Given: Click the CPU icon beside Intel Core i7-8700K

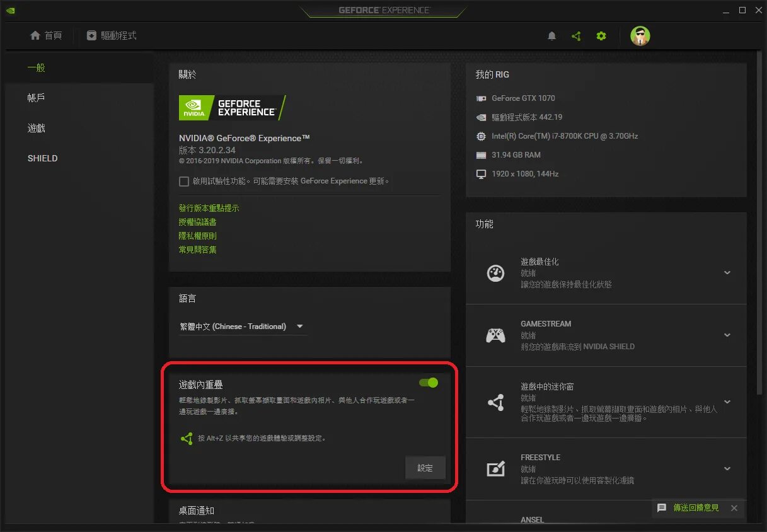Looking at the screenshot, I should 481,136.
